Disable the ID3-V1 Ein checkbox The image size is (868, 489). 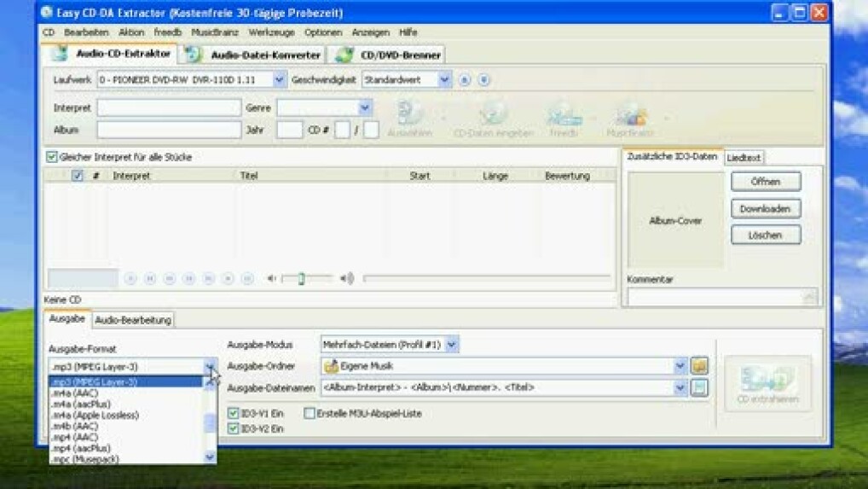click(x=234, y=413)
